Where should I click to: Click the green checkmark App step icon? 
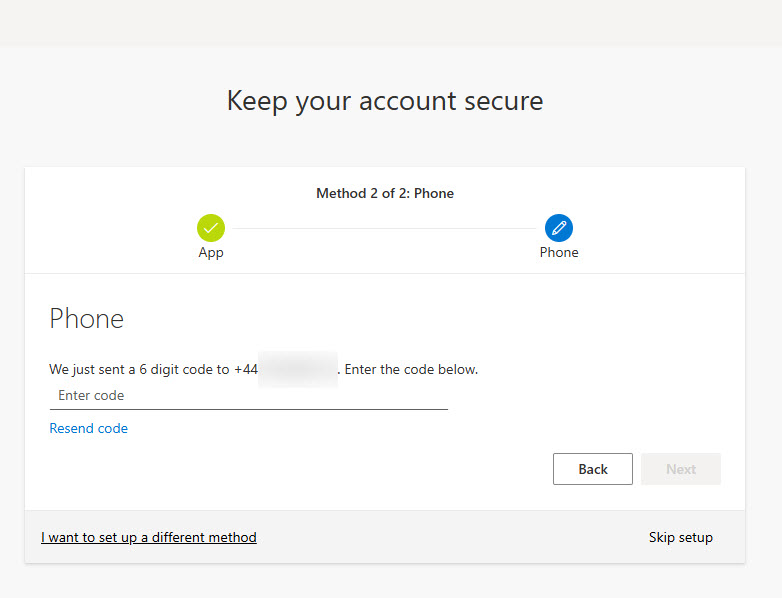point(211,228)
